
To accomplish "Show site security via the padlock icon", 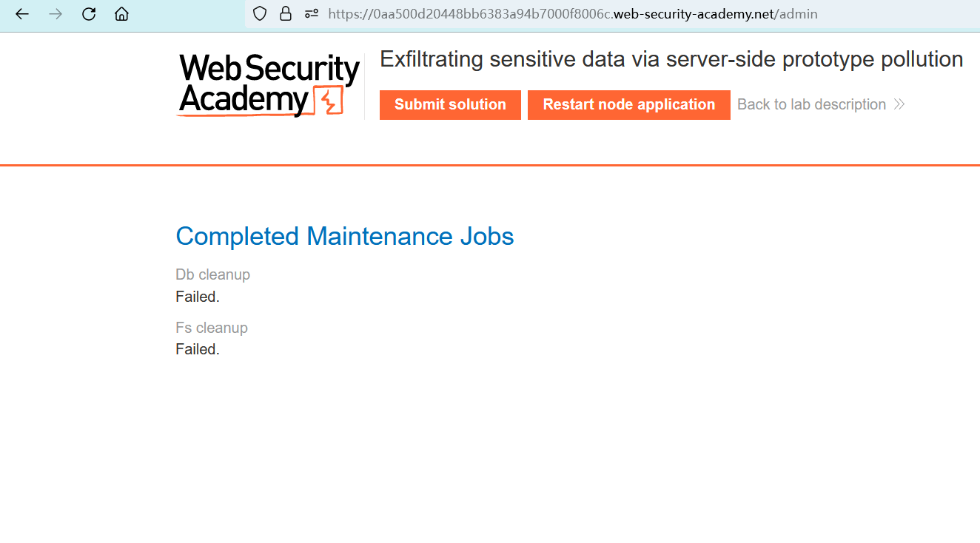I will click(x=285, y=14).
